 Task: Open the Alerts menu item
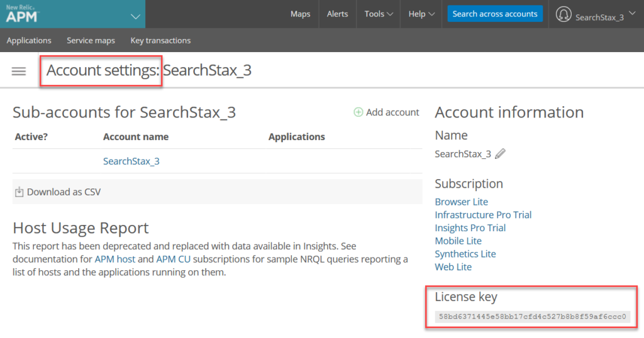337,14
